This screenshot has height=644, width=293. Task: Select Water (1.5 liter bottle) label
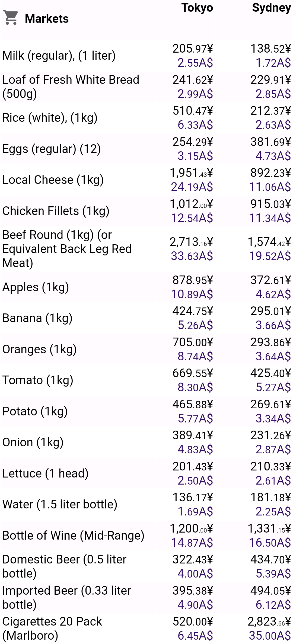(x=60, y=504)
